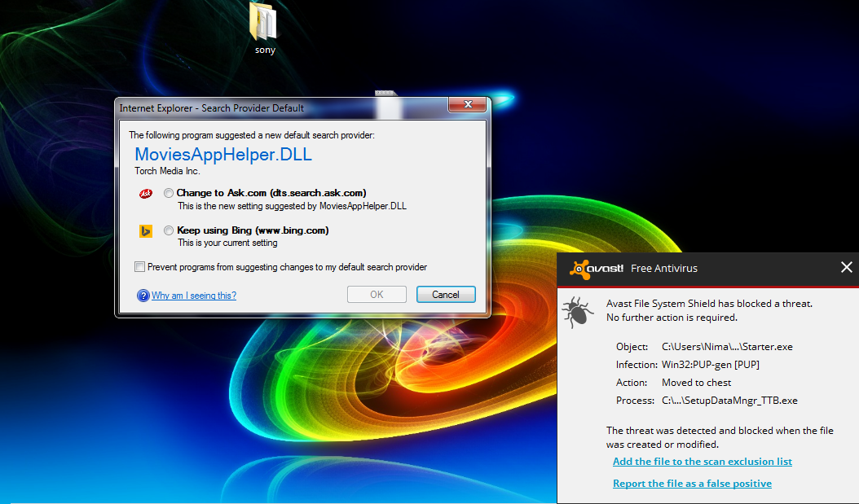Viewport: 859px width, 504px height.
Task: Click the Torch Media Inc. publisher text
Action: click(x=168, y=171)
